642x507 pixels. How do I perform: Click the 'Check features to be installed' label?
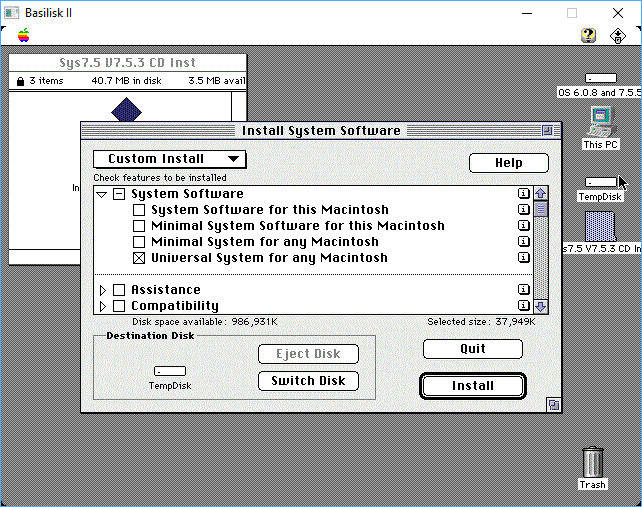pos(160,178)
